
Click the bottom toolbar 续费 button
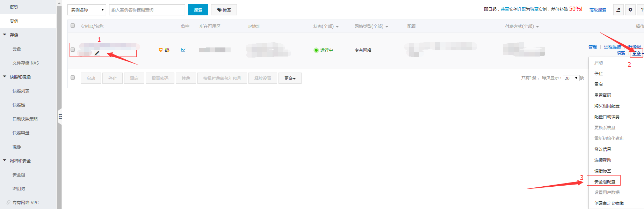click(x=186, y=78)
